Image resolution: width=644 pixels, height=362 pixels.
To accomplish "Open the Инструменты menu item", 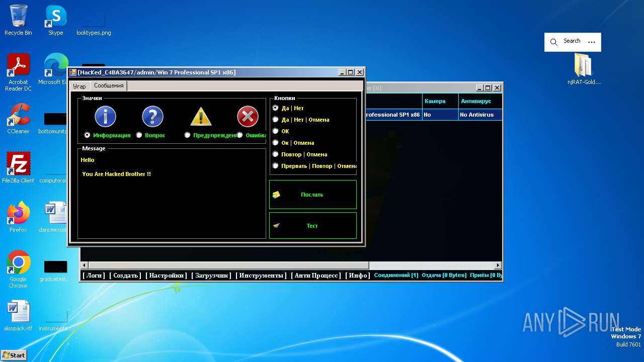I will tap(261, 276).
